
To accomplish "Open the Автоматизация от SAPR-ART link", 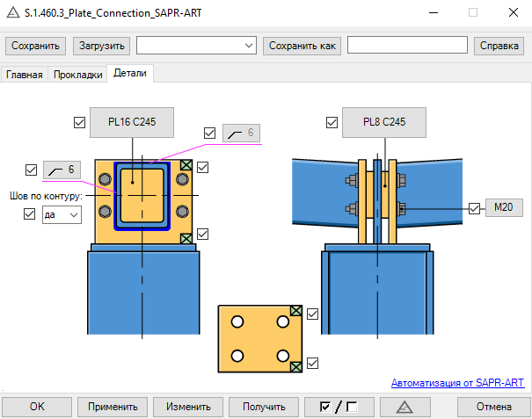I will 458,383.
